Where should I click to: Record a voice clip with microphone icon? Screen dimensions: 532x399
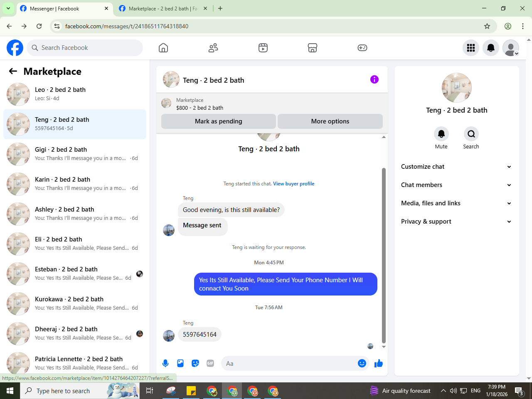[165, 363]
